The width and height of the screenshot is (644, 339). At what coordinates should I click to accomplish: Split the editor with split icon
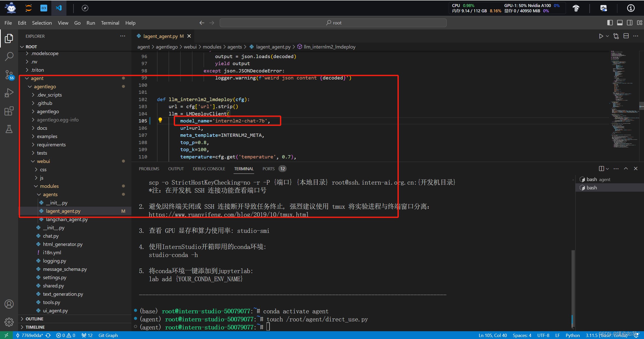(x=626, y=36)
